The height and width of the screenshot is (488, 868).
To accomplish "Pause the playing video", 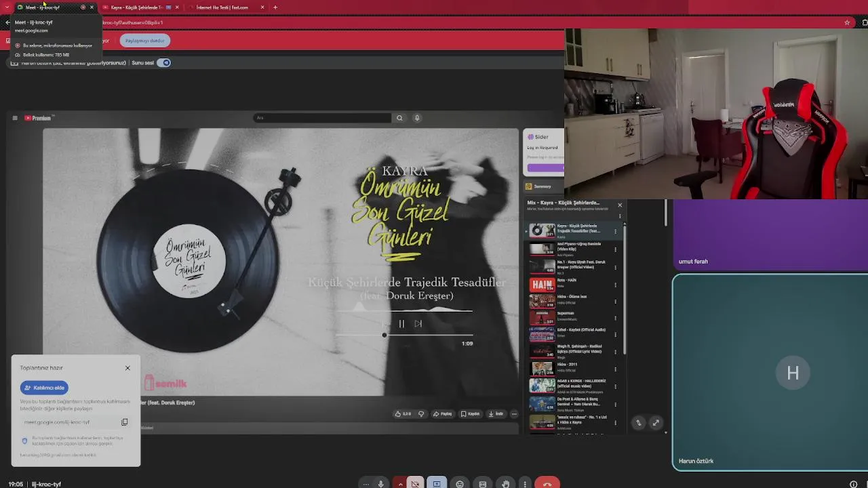I will coord(401,324).
